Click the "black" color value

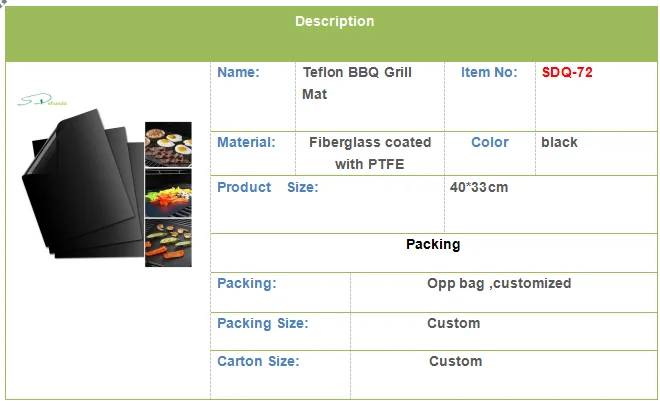tap(559, 142)
